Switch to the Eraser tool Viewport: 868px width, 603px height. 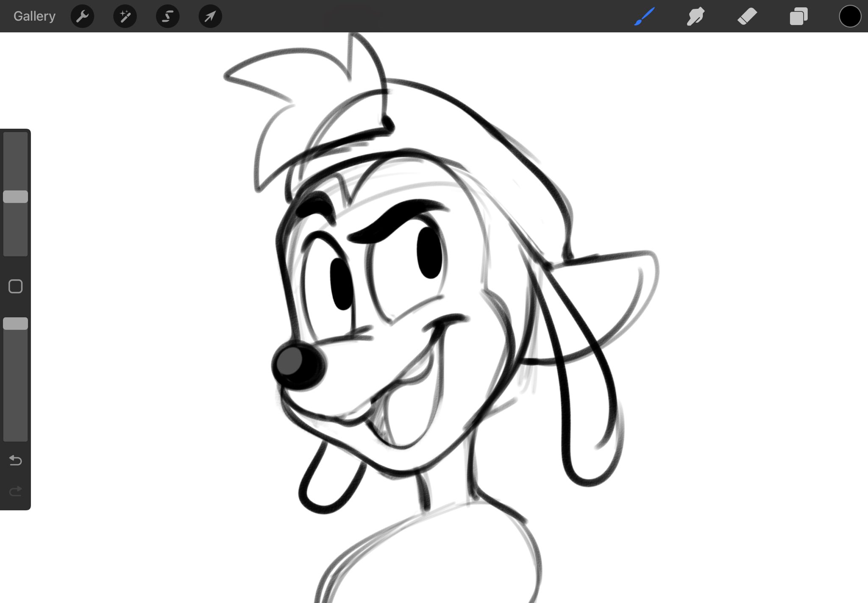coord(748,16)
